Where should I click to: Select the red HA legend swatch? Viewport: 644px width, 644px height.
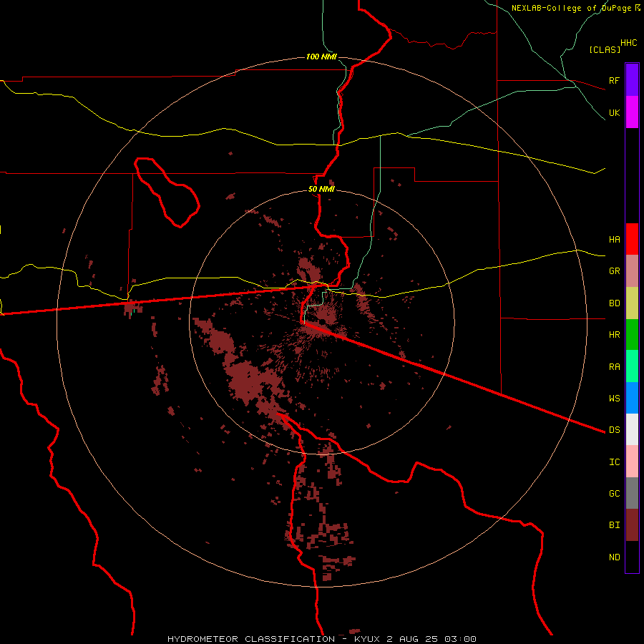pos(632,239)
